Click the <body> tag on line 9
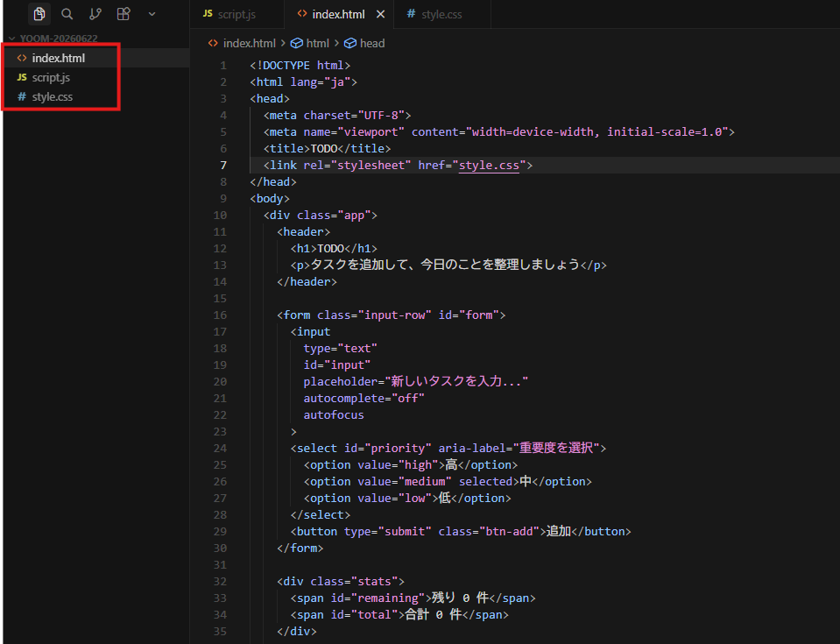 pyautogui.click(x=270, y=198)
